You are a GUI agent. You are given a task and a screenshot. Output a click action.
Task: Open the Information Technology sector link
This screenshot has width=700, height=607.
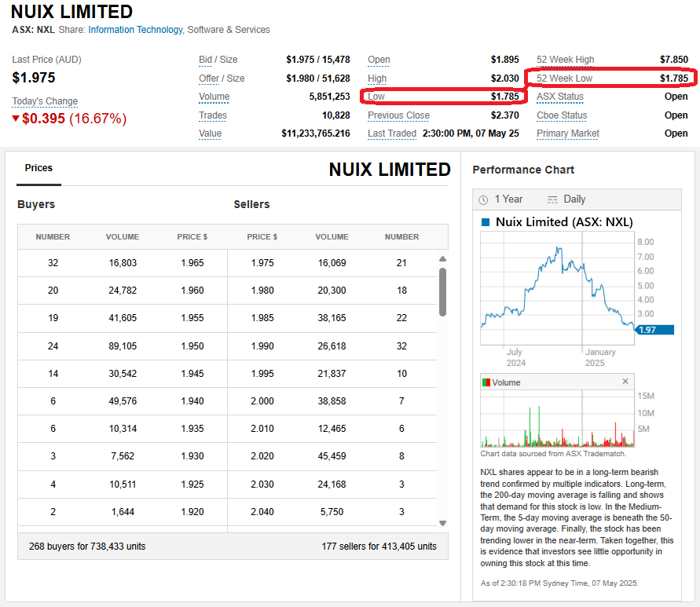point(135,30)
